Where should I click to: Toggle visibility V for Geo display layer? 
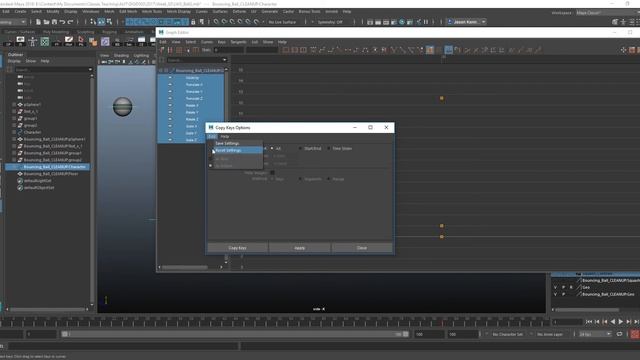tap(556, 287)
